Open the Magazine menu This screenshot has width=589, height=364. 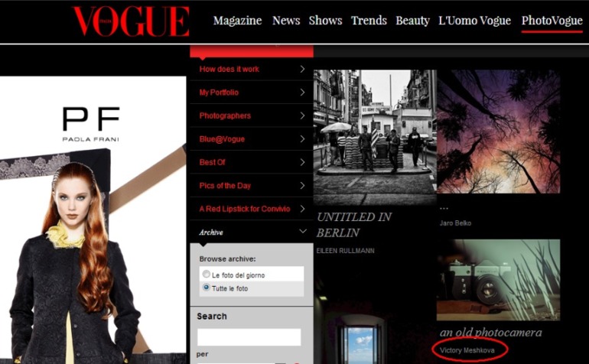click(x=237, y=21)
